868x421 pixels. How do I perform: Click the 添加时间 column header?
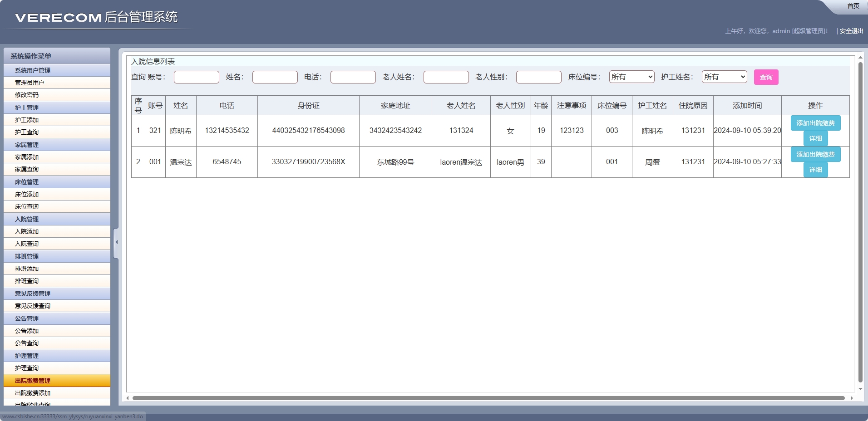pyautogui.click(x=747, y=105)
